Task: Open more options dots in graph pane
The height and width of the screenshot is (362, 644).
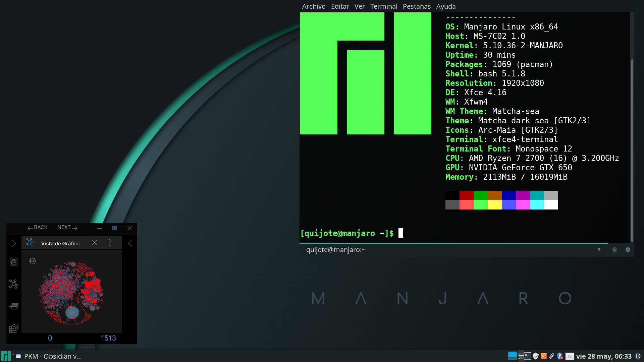Action: pyautogui.click(x=109, y=243)
